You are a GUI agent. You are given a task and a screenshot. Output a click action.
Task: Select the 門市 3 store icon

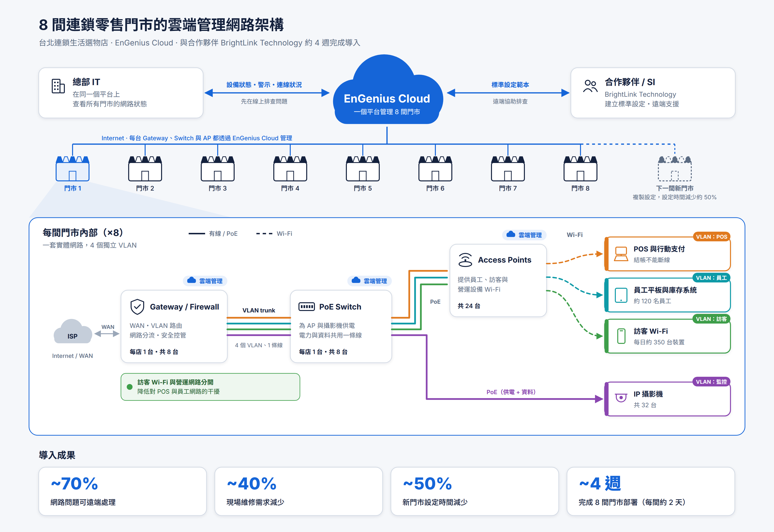click(x=218, y=169)
